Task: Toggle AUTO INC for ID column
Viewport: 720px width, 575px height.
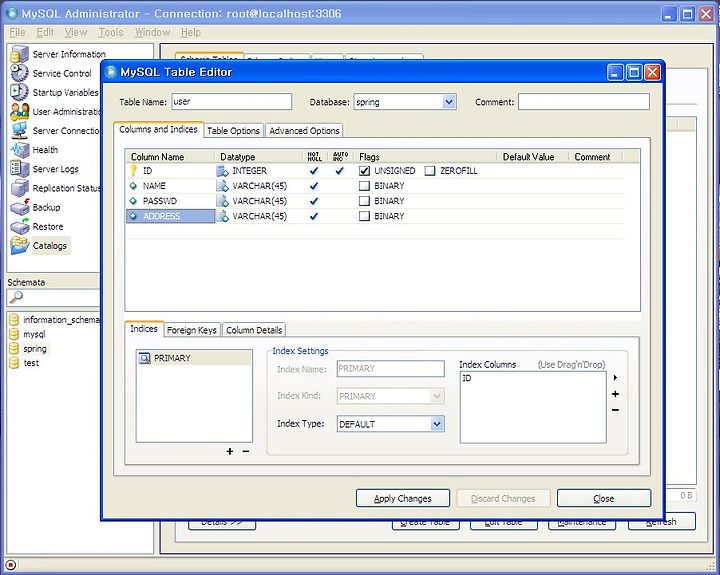Action: pyautogui.click(x=340, y=171)
